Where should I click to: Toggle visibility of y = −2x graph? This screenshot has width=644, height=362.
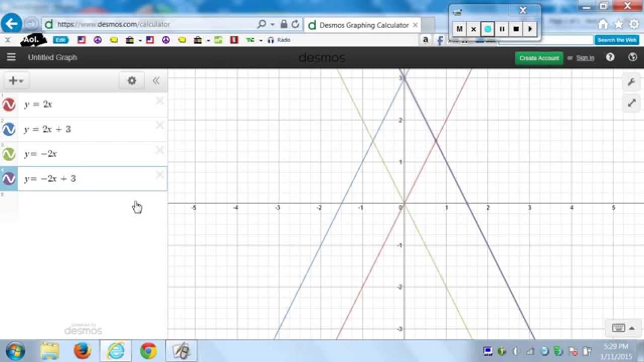tap(9, 154)
